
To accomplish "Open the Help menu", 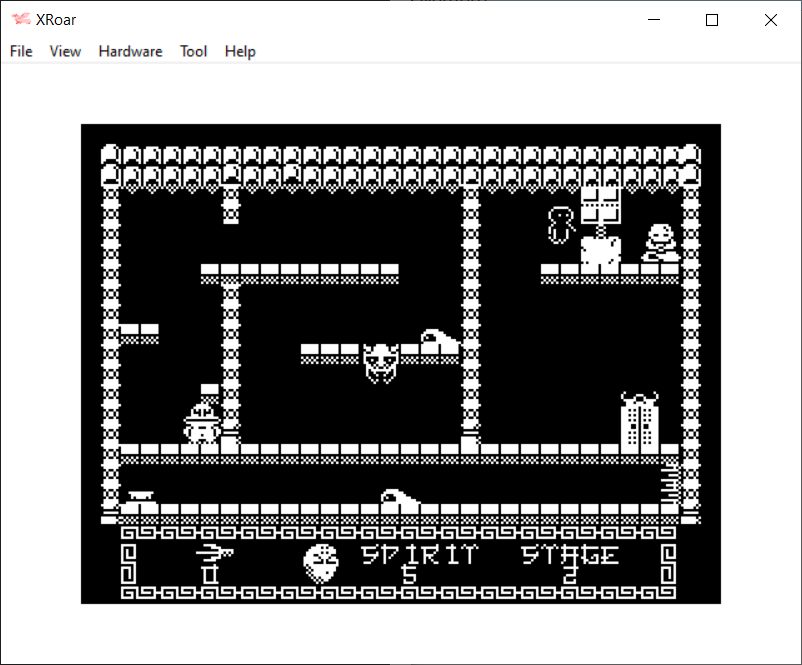I will (240, 51).
